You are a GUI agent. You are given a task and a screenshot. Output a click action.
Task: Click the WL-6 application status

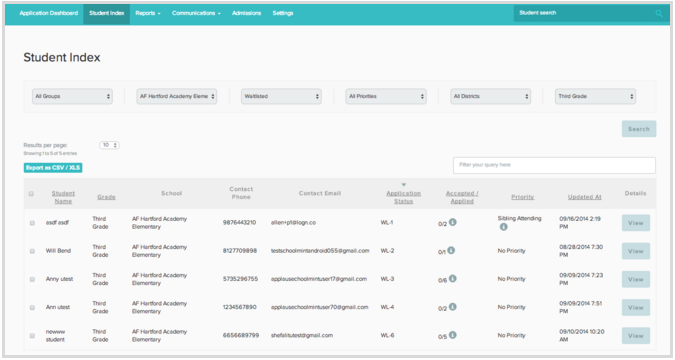pos(387,335)
